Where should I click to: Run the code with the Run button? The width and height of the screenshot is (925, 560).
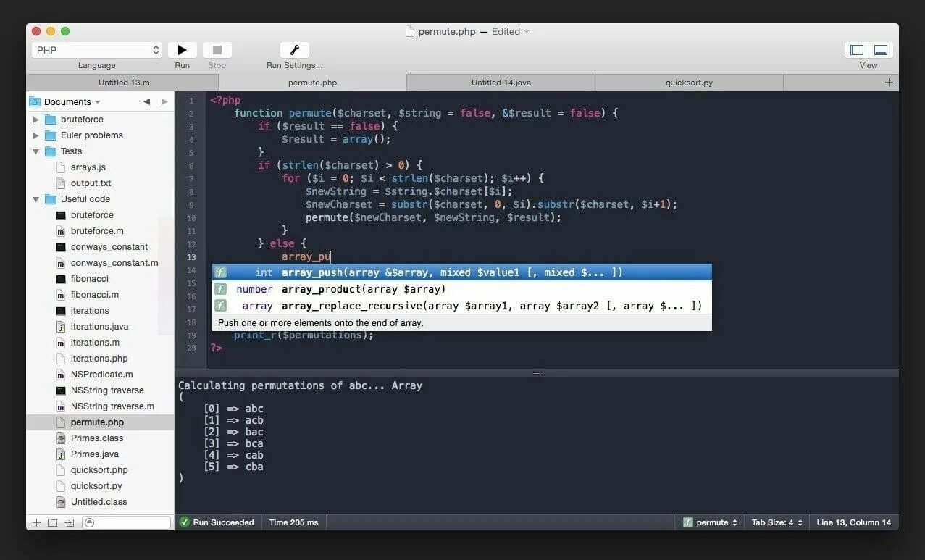[182, 50]
